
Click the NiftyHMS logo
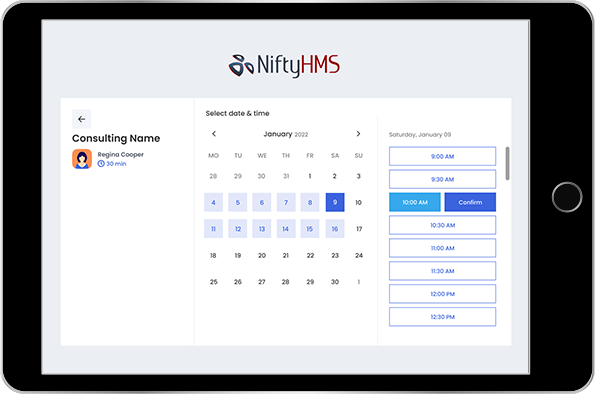(284, 65)
